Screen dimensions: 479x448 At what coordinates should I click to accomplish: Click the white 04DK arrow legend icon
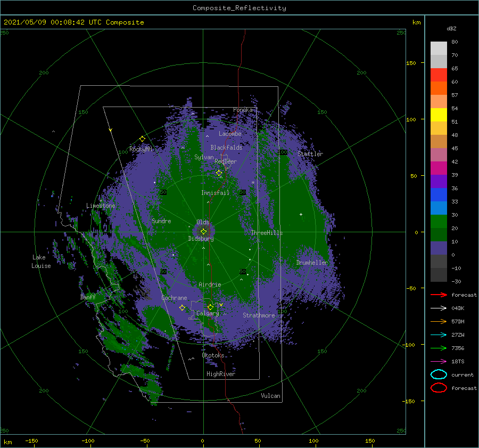pos(439,308)
